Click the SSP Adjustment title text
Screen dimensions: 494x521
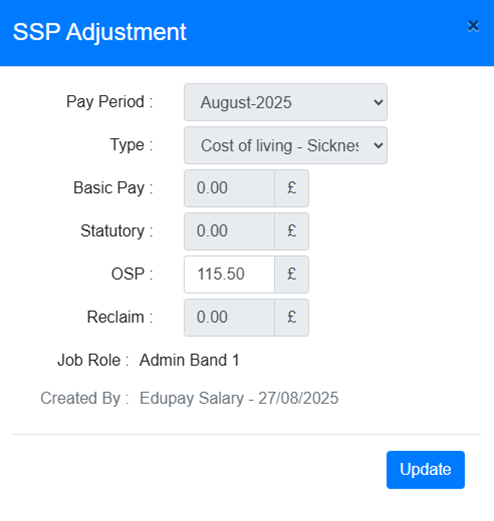click(x=99, y=32)
